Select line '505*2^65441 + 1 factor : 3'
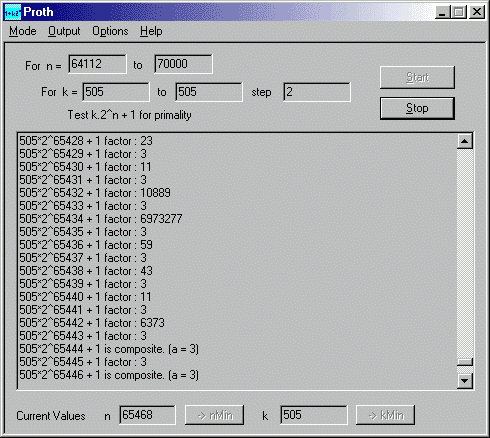 (x=83, y=310)
